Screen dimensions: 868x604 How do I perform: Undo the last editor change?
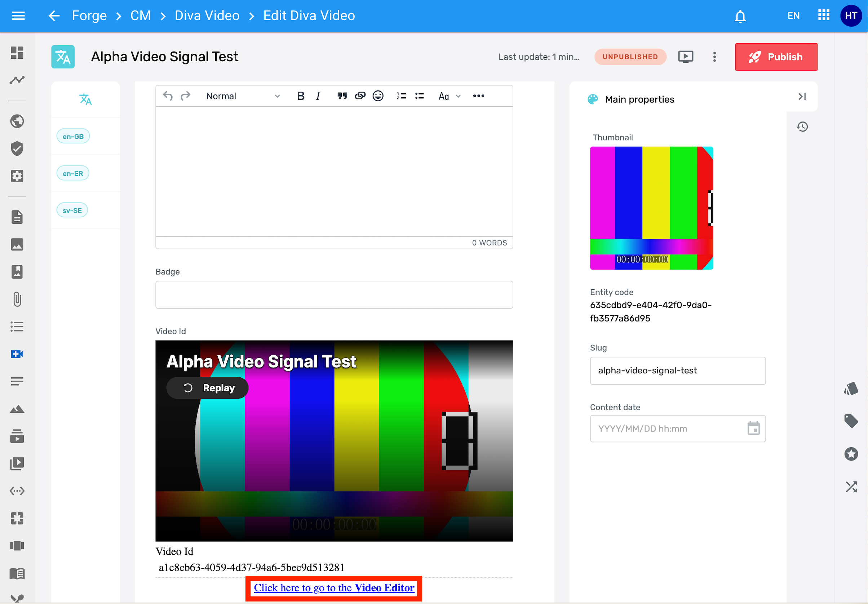[x=168, y=96]
